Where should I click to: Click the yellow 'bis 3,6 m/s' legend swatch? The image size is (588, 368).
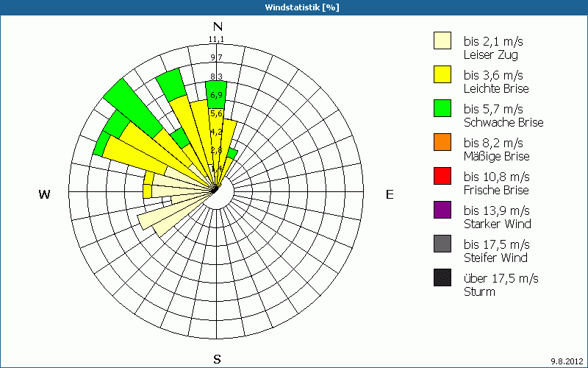[442, 74]
